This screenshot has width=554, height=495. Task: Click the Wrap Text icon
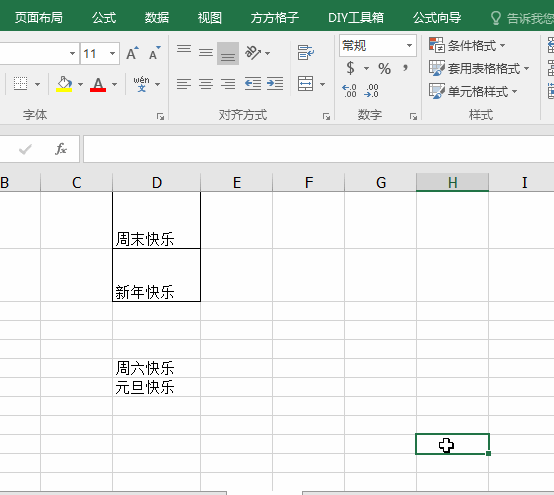tap(306, 53)
